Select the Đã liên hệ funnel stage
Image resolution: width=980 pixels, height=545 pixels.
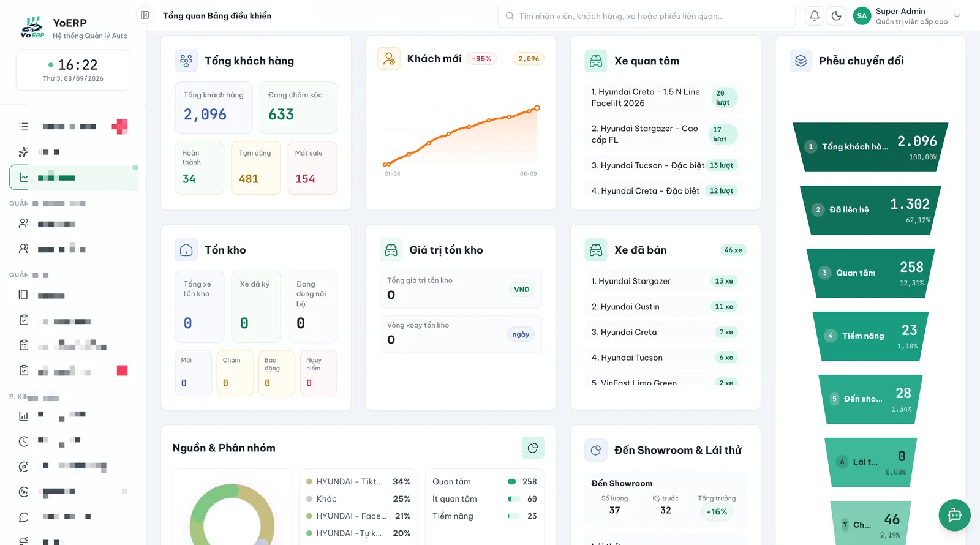tap(870, 210)
